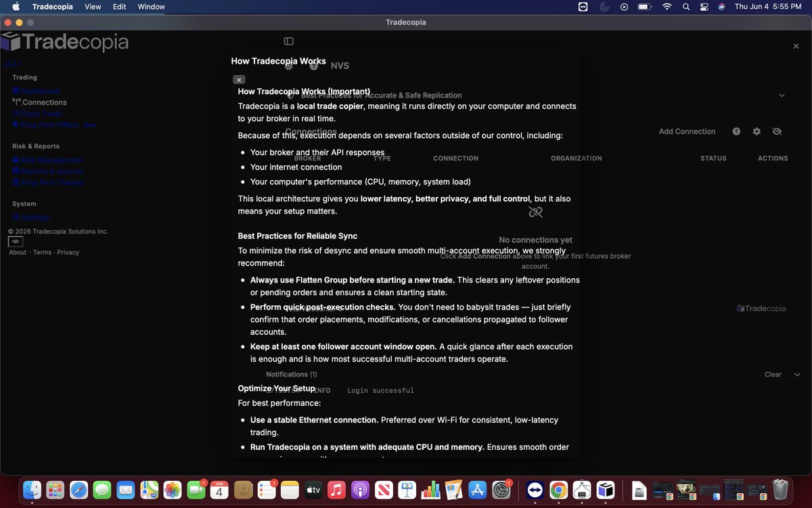
Task: Open Dashboard in the Trading section
Action: point(36,91)
